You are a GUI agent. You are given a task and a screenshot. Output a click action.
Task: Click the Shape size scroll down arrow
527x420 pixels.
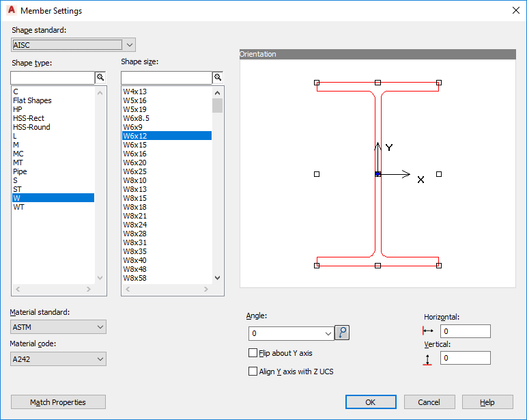(x=218, y=278)
